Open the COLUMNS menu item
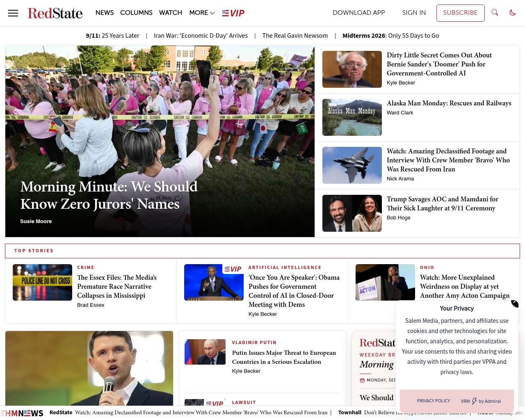The width and height of the screenshot is (525, 420). click(136, 13)
